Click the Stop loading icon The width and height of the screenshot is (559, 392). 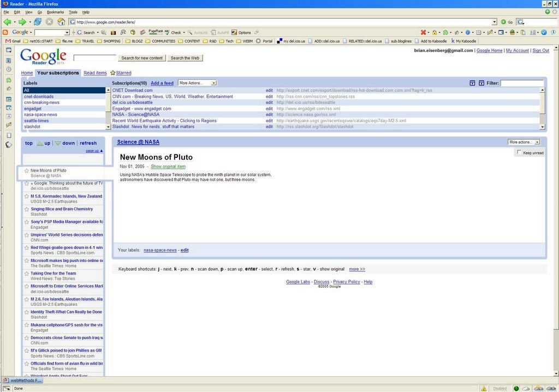tap(49, 22)
